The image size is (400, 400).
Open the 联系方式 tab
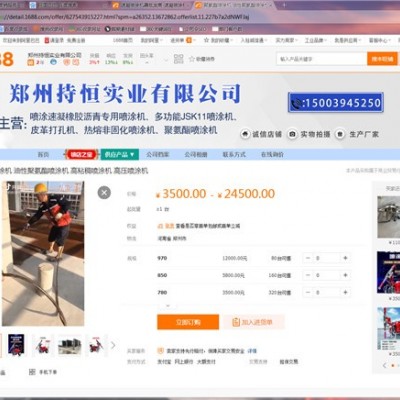click(234, 154)
